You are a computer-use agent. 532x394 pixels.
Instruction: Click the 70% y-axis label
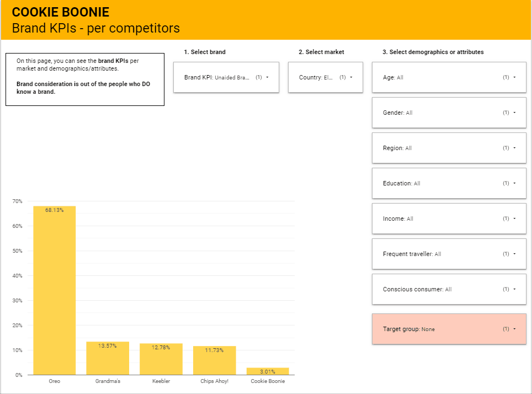pyautogui.click(x=17, y=201)
